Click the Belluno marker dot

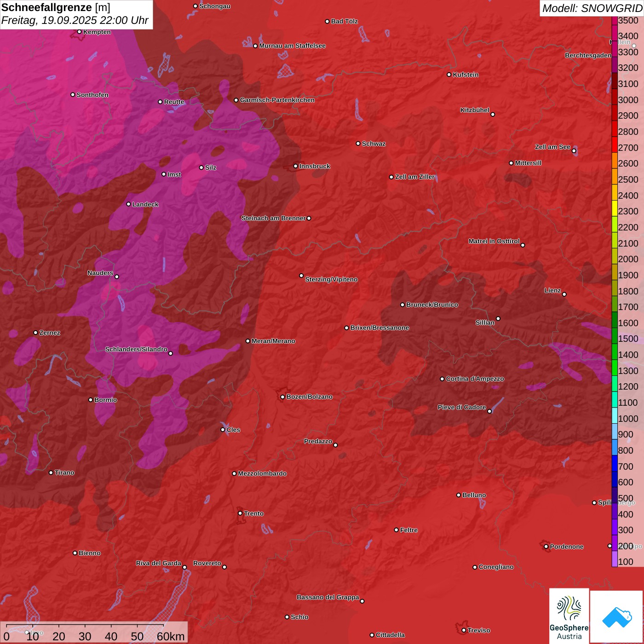[x=459, y=495]
